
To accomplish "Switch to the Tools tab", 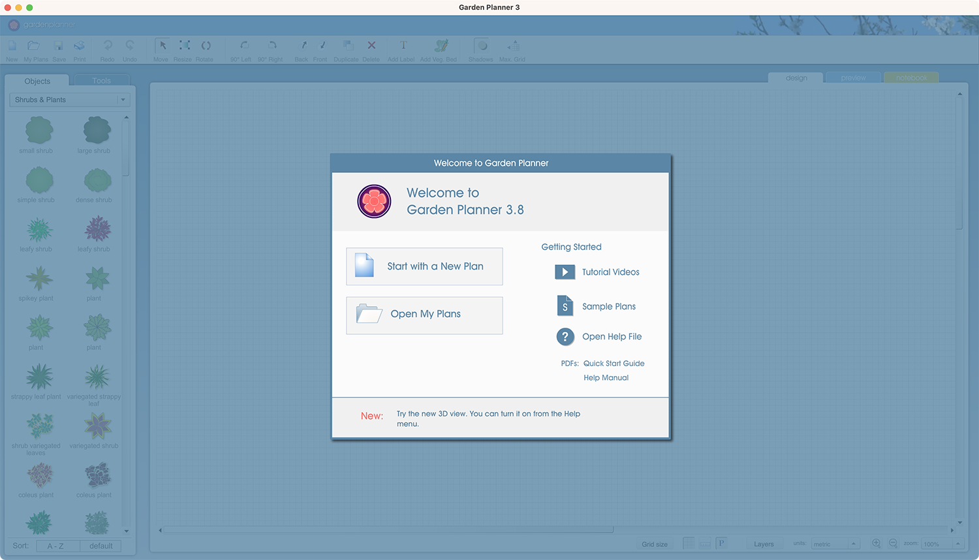I will pos(102,81).
